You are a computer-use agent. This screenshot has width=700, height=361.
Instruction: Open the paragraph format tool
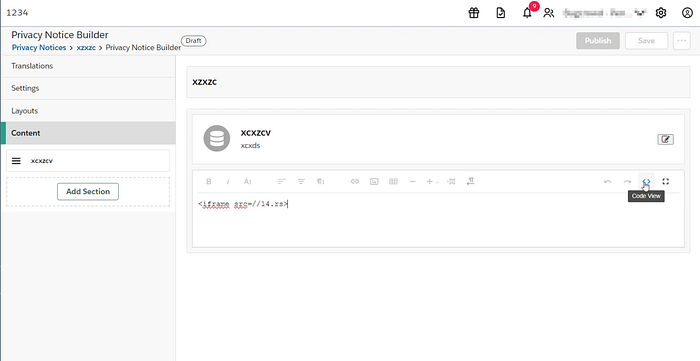(321, 182)
